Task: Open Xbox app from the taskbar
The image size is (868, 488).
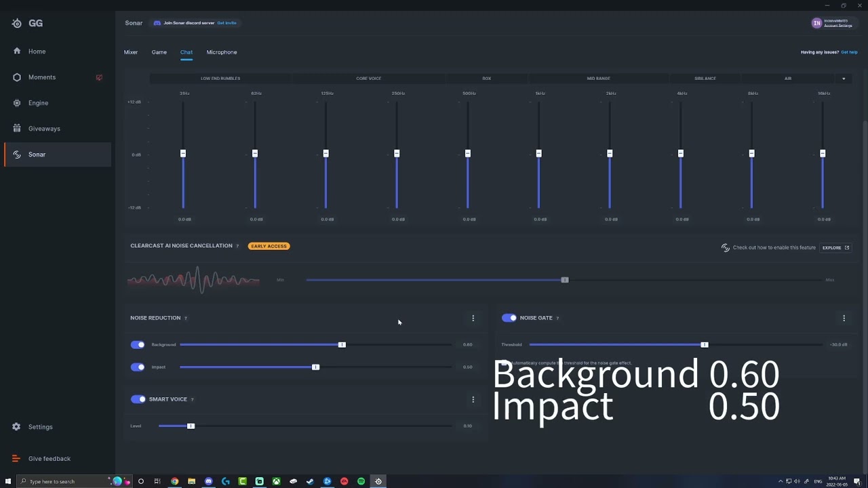Action: pos(276,481)
